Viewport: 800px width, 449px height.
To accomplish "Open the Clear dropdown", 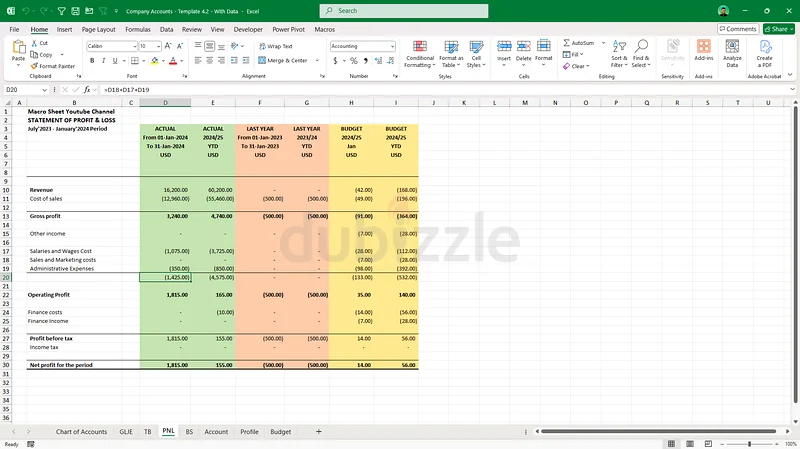I will coord(577,66).
